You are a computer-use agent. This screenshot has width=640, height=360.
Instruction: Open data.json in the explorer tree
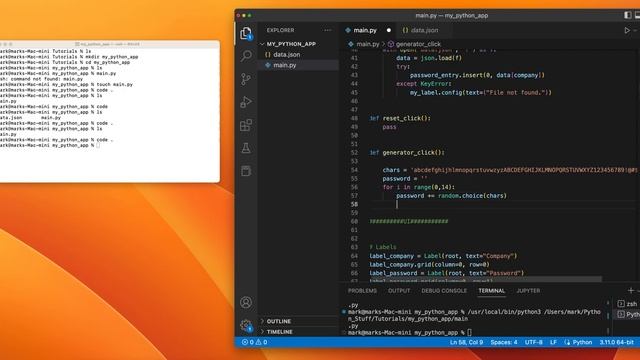pyautogui.click(x=287, y=54)
